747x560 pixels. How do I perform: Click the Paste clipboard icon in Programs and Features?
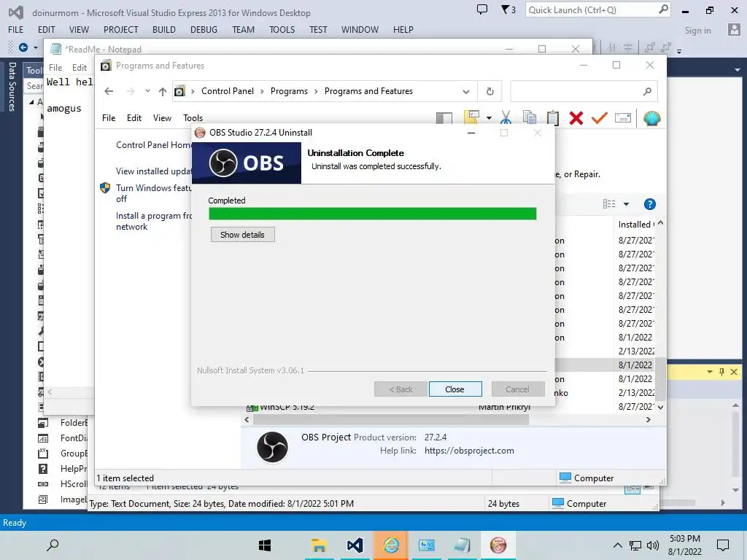point(553,117)
